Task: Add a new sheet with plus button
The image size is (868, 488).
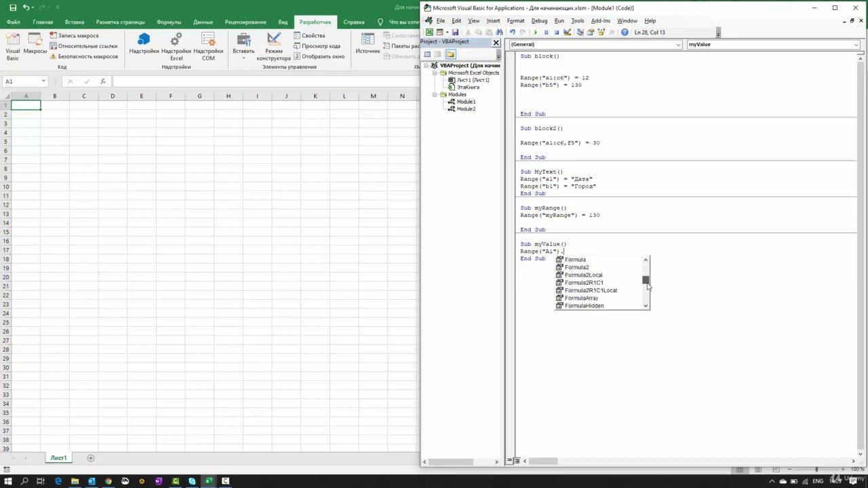Action: [91, 458]
